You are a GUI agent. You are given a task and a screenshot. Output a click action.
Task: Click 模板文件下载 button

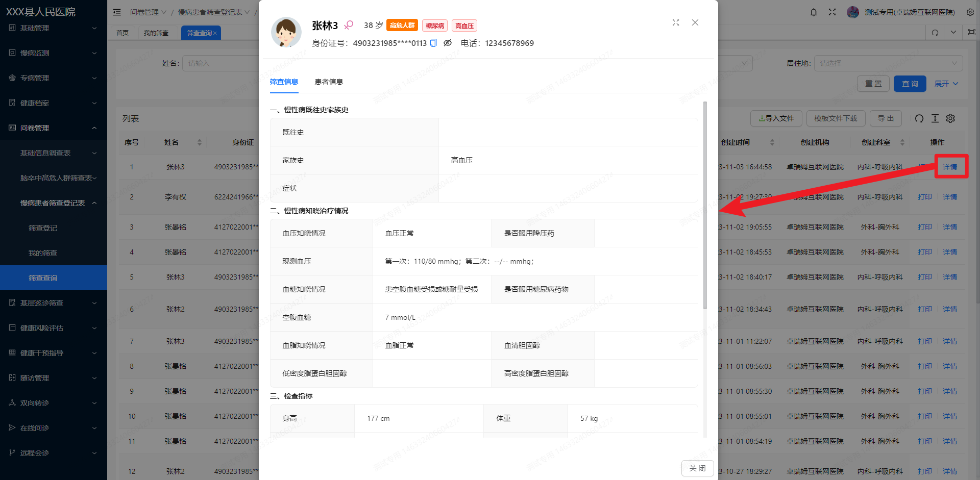coord(836,118)
